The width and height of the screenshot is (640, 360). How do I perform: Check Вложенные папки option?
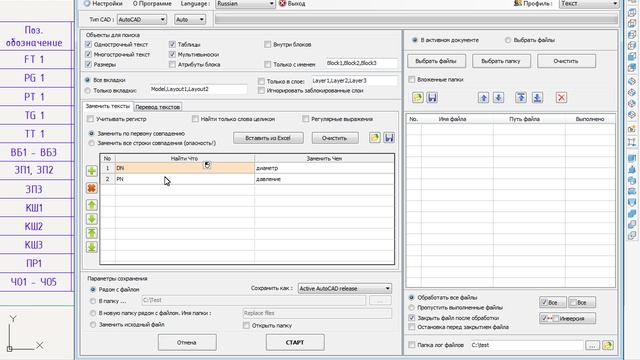(412, 80)
